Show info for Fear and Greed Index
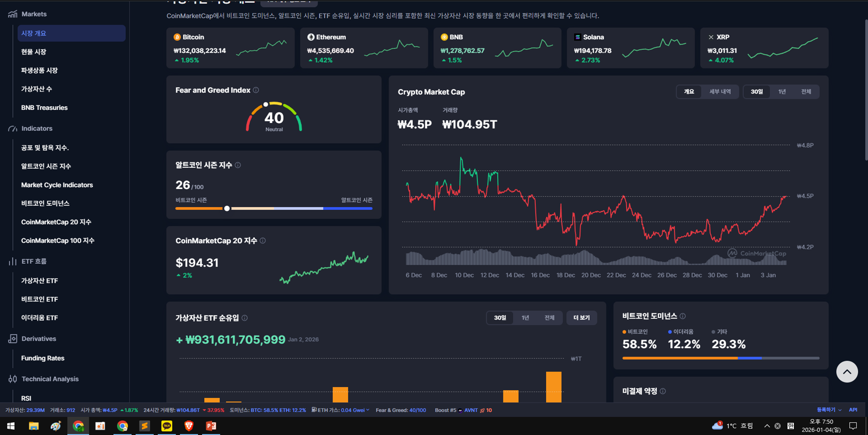Viewport: 868px width, 435px height. (x=256, y=90)
